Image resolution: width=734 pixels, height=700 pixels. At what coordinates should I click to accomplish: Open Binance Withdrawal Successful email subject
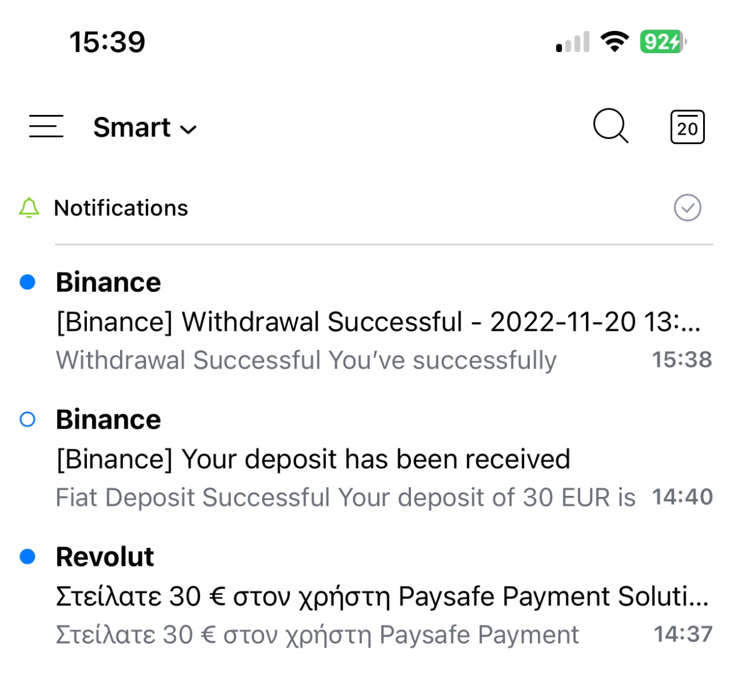pos(378,322)
